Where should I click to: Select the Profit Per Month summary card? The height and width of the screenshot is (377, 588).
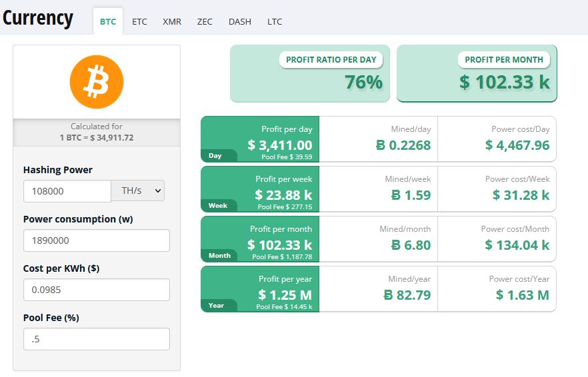477,73
